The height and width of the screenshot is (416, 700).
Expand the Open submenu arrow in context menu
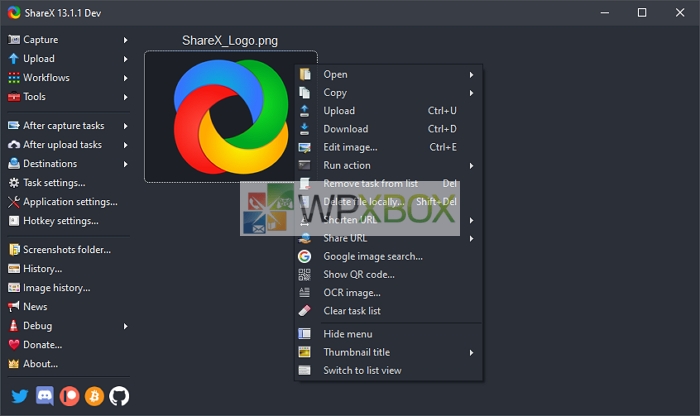[471, 75]
